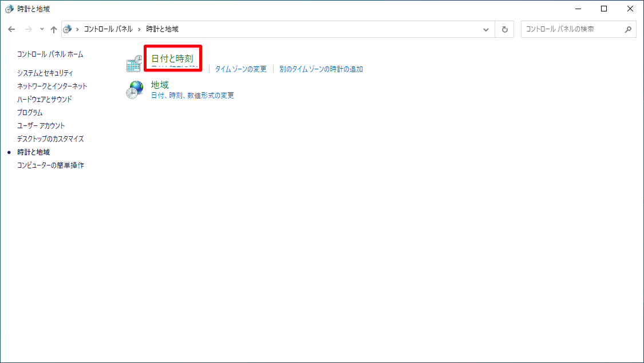The image size is (644, 363).
Task: Click the 地域 globe icon
Action: [x=134, y=90]
